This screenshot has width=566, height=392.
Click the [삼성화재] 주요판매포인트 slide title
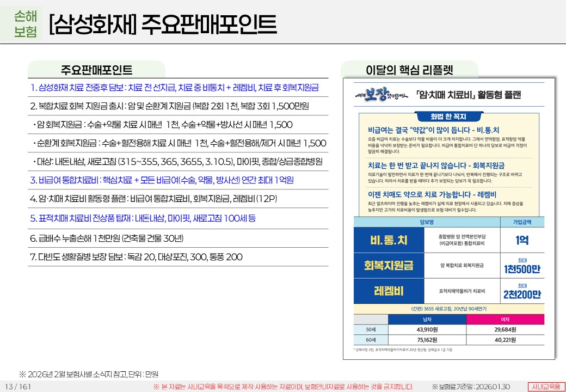162,24
